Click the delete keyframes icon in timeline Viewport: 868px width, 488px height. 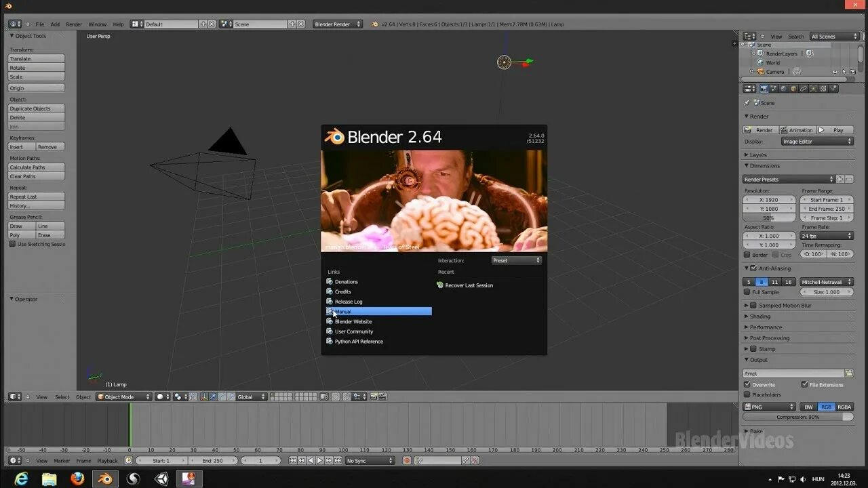(x=475, y=460)
